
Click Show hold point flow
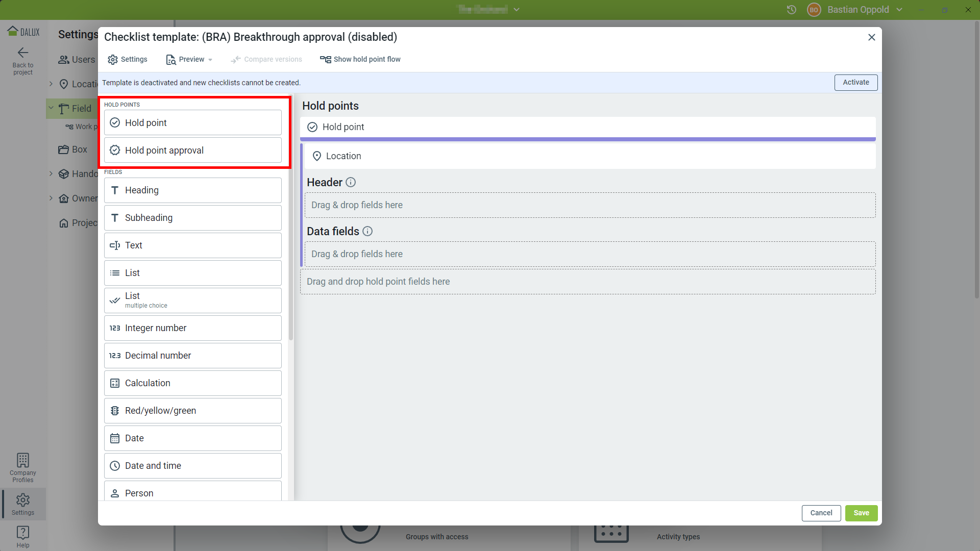360,60
